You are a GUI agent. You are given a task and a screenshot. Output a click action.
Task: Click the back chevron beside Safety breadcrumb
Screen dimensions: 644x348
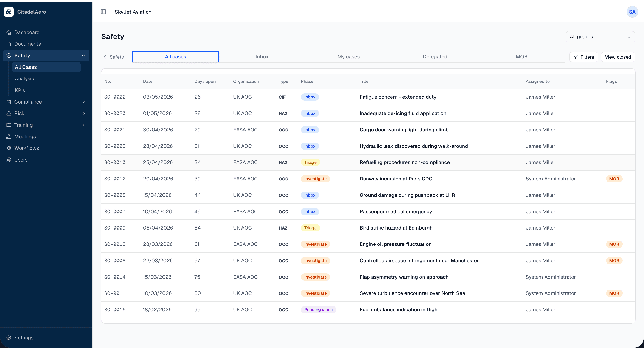click(105, 57)
